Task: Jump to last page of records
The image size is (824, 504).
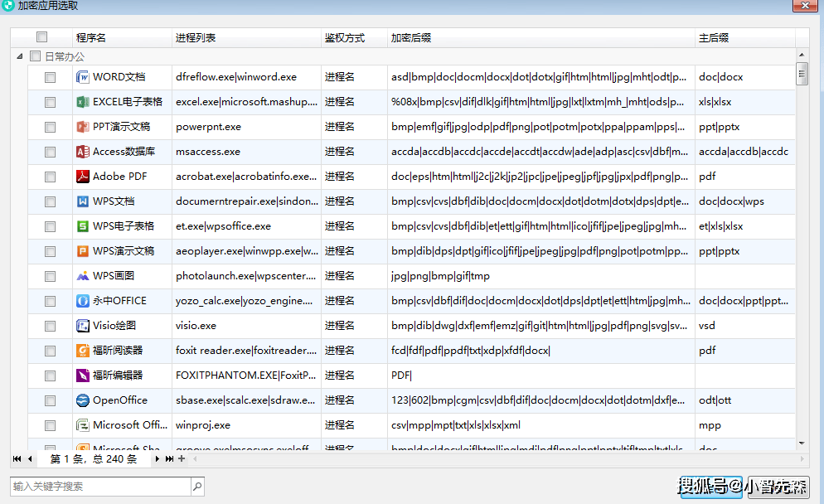Action: point(169,458)
